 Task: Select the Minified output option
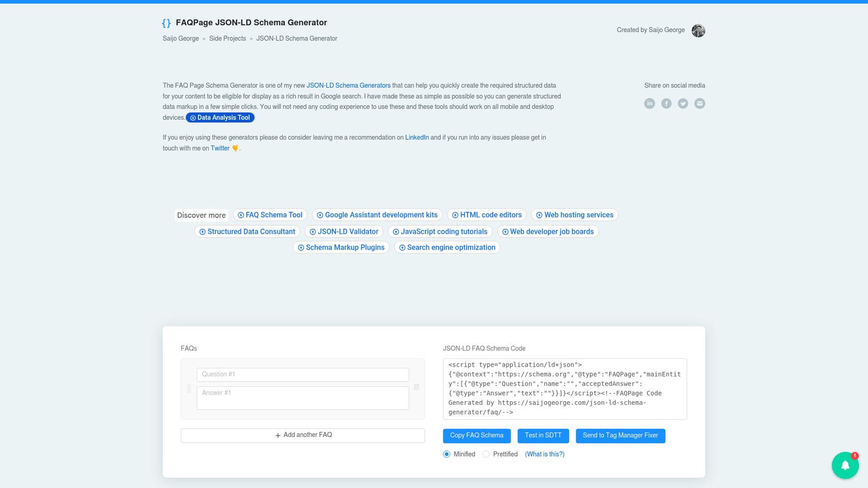(x=446, y=454)
